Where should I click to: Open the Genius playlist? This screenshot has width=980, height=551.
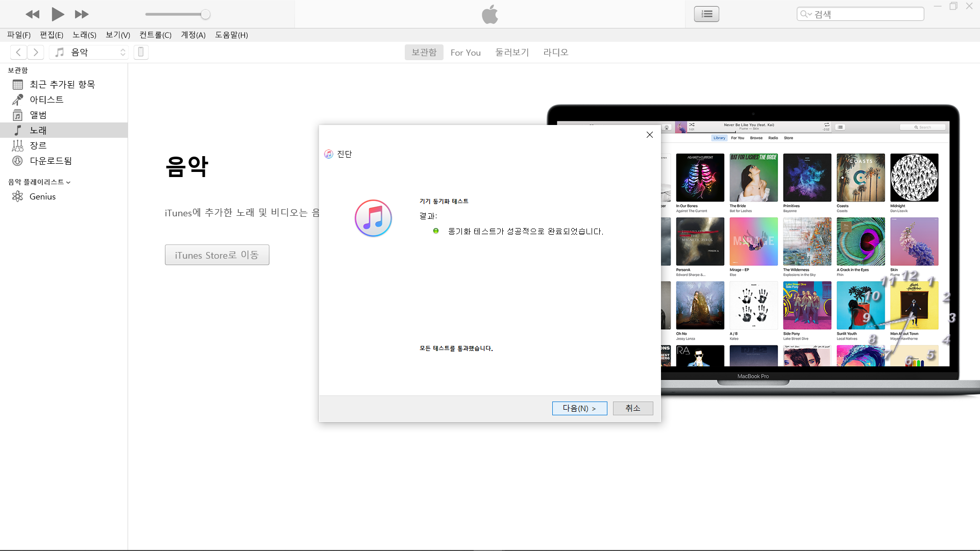64,196
